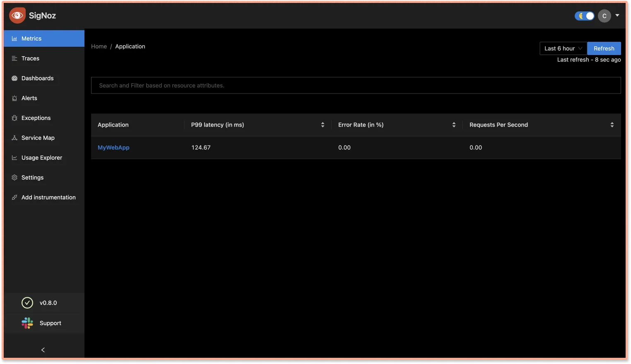Click the Metrics bar chart icon
The image size is (631, 364).
click(14, 38)
